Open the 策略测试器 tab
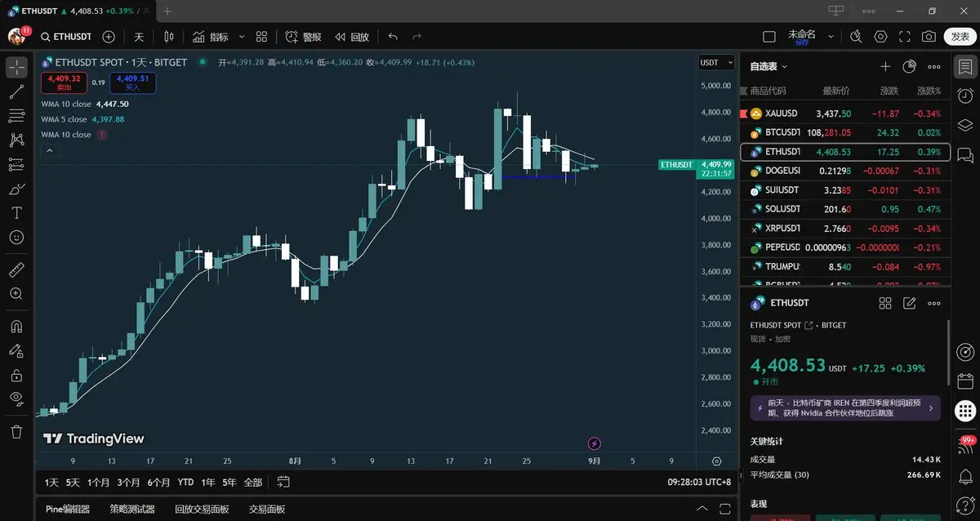 pos(132,509)
